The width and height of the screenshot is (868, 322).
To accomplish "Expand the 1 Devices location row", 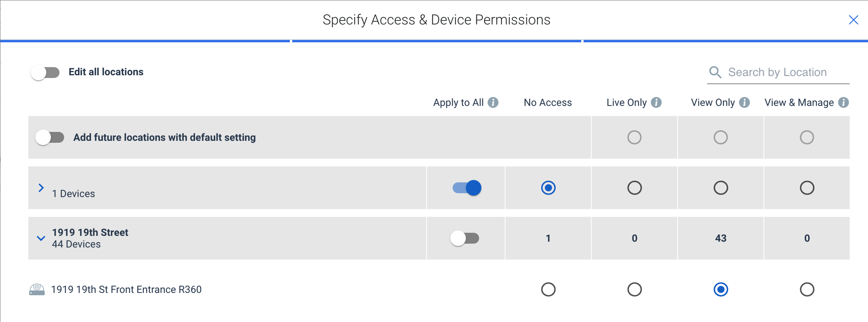I will click(41, 188).
